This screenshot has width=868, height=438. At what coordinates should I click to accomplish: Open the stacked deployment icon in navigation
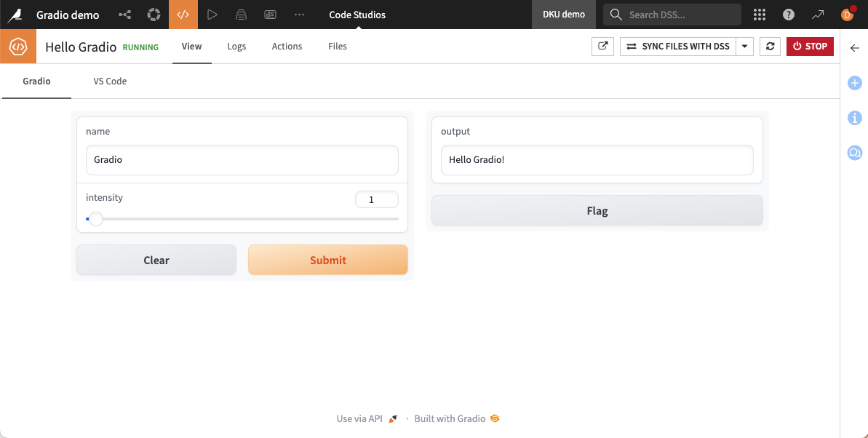(x=241, y=15)
